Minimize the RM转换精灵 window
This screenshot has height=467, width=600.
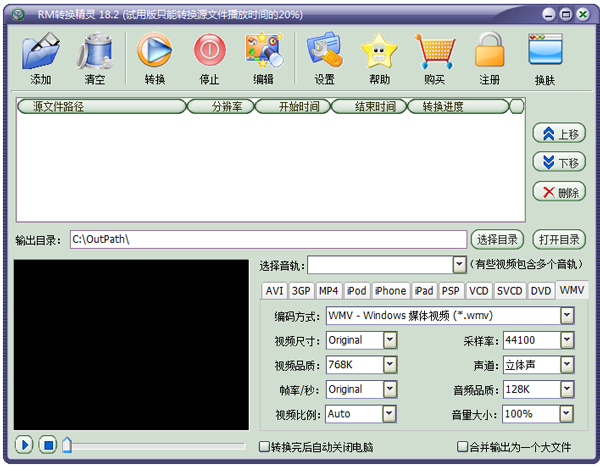coord(549,15)
